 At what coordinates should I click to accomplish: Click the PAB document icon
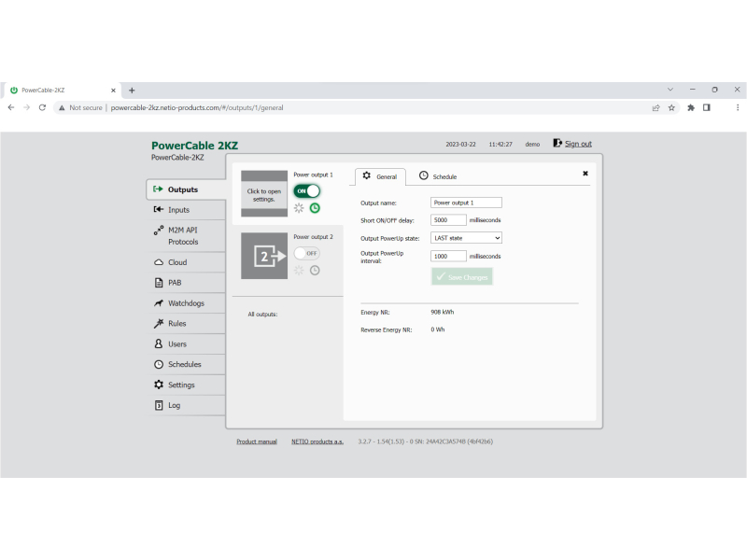click(159, 283)
